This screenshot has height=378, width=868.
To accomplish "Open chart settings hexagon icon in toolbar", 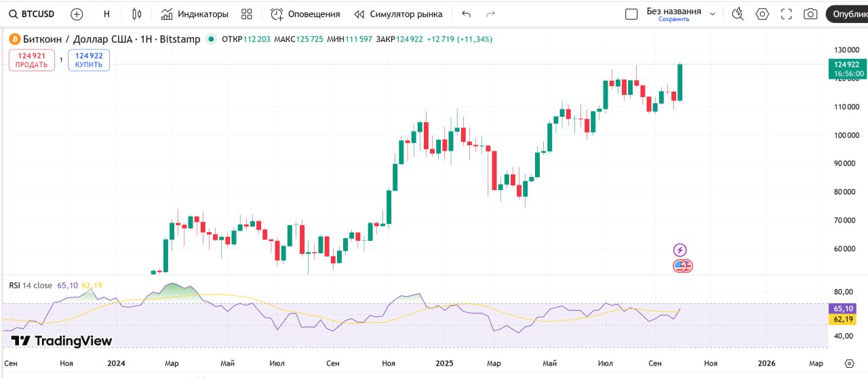I will (762, 14).
